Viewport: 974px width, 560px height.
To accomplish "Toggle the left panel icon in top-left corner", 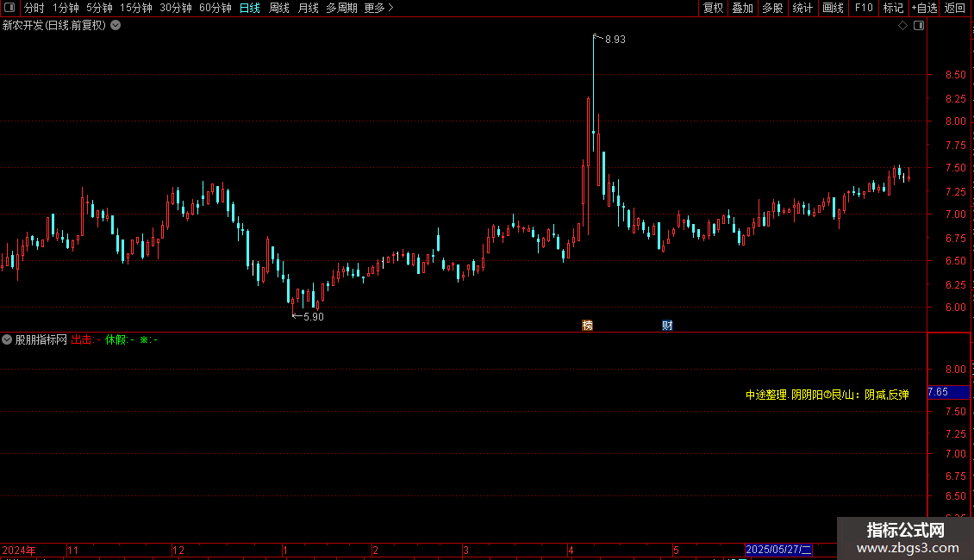I will [x=9, y=8].
